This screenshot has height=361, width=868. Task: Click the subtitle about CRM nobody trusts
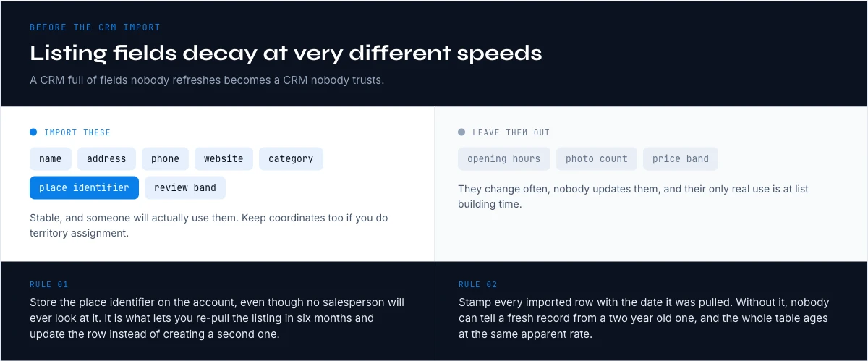pos(207,80)
